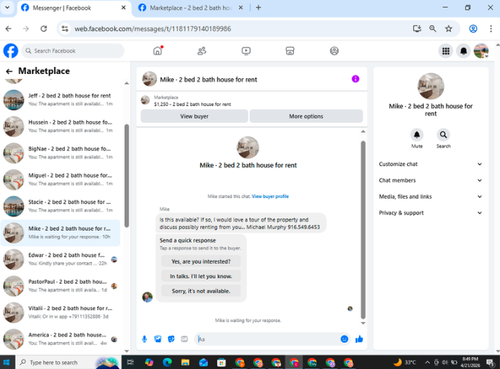Attach a photo file in composer

coord(158,339)
